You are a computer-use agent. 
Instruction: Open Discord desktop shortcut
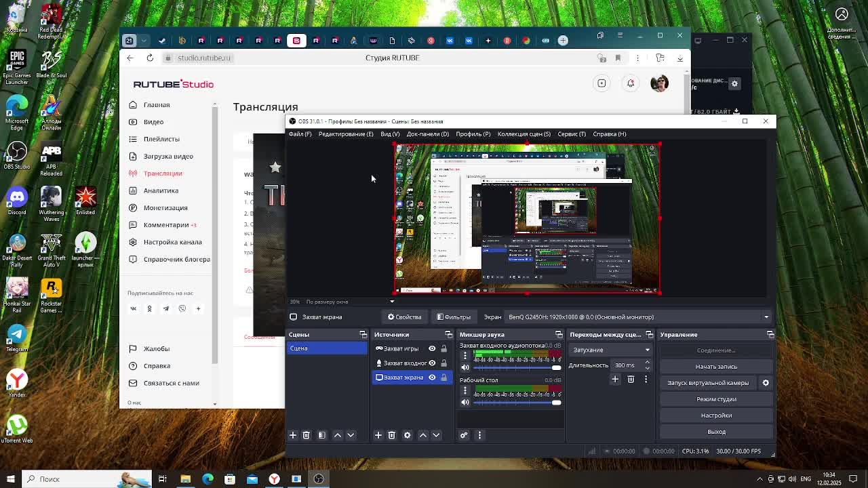[x=17, y=201]
